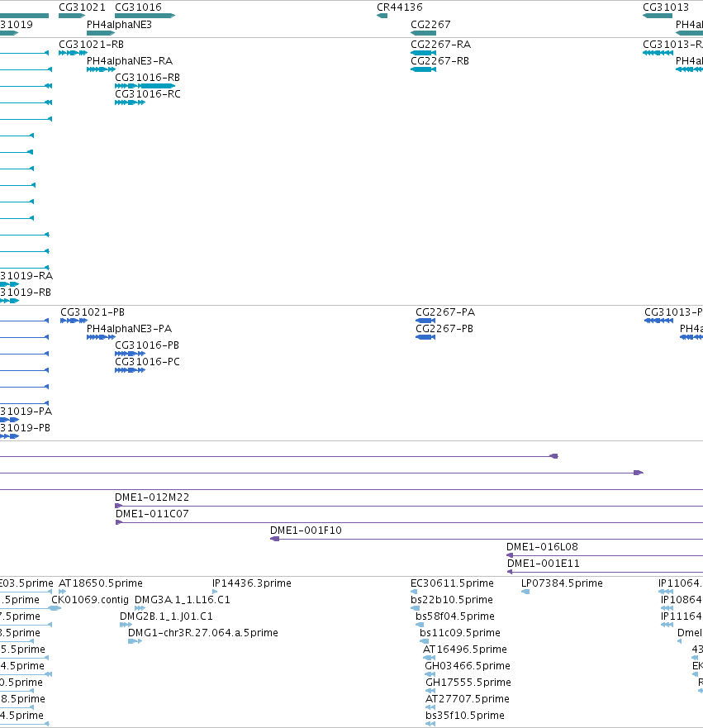Open the CK01069.contig entry
This screenshot has height=728, width=703.
[x=90, y=600]
